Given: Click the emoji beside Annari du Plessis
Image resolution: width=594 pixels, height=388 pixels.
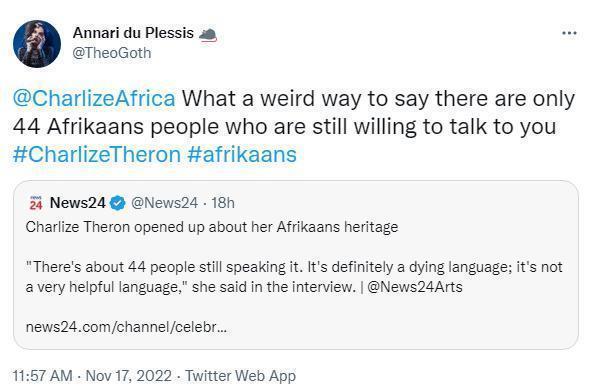Looking at the screenshot, I should click(x=208, y=35).
